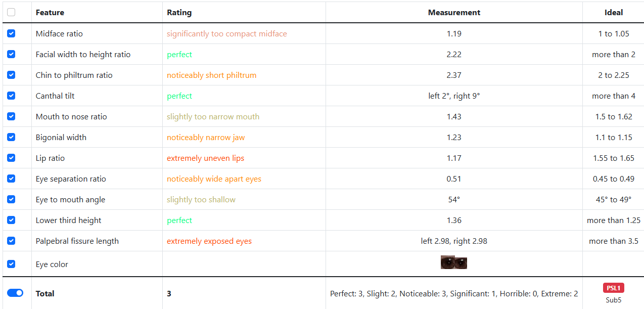Uncheck the Bigonial width checkbox
This screenshot has height=309, width=644.
tap(11, 137)
